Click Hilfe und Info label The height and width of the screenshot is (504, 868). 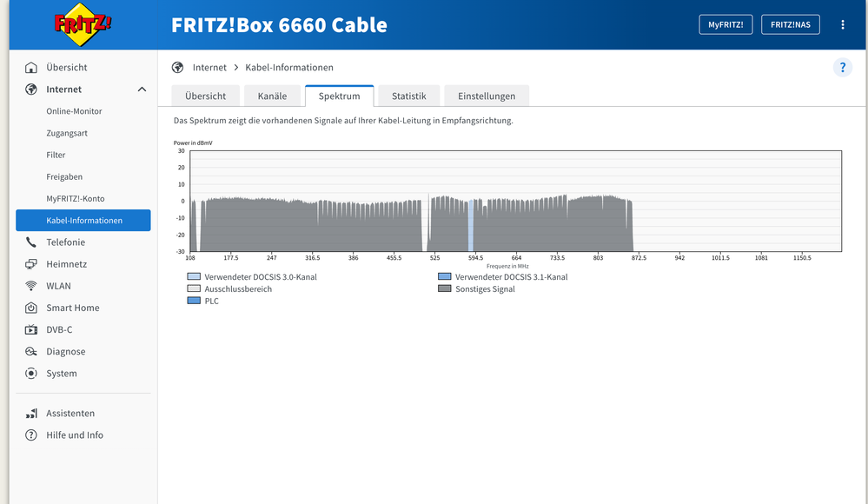pyautogui.click(x=75, y=435)
